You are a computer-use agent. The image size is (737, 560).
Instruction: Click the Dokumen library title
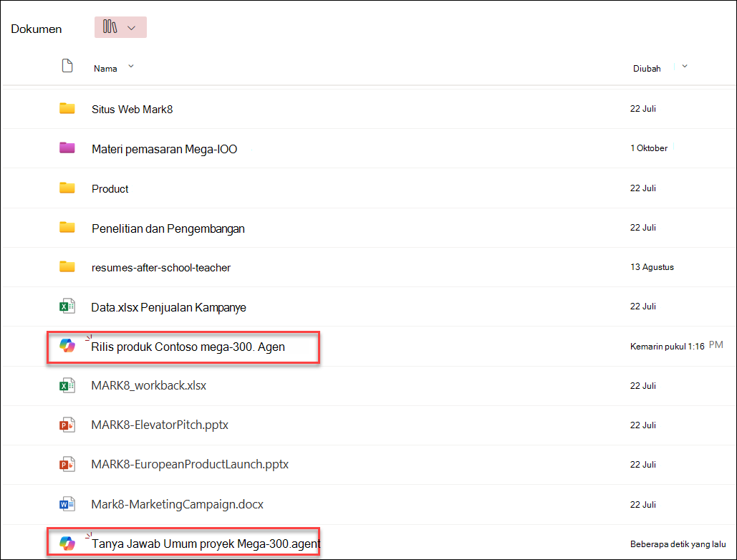point(37,29)
